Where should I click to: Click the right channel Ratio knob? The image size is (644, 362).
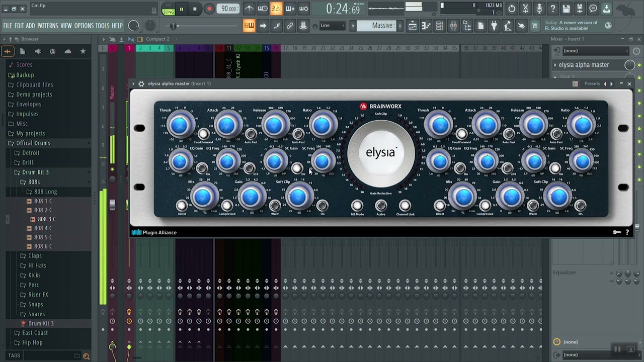[581, 125]
